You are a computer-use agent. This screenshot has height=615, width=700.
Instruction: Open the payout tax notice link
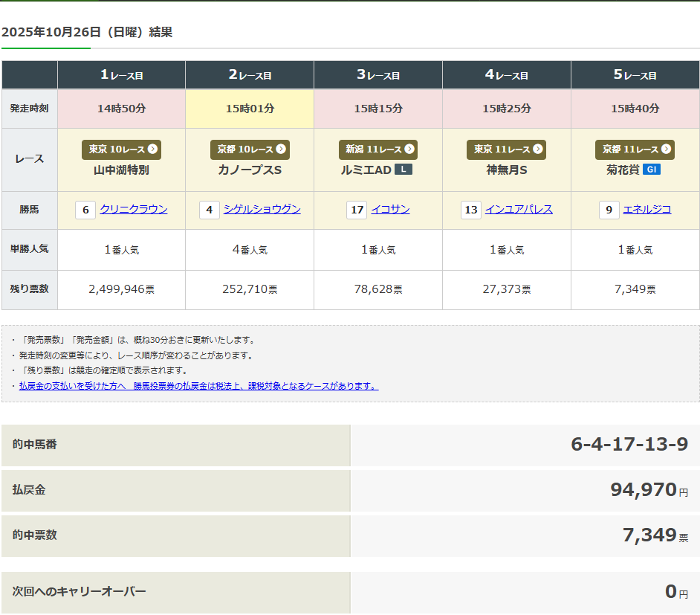pos(198,386)
